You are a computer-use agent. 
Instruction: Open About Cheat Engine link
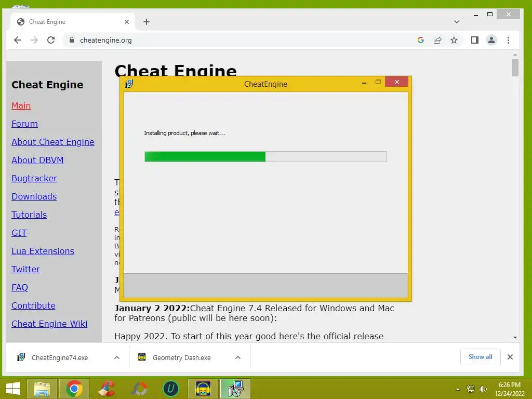(53, 142)
